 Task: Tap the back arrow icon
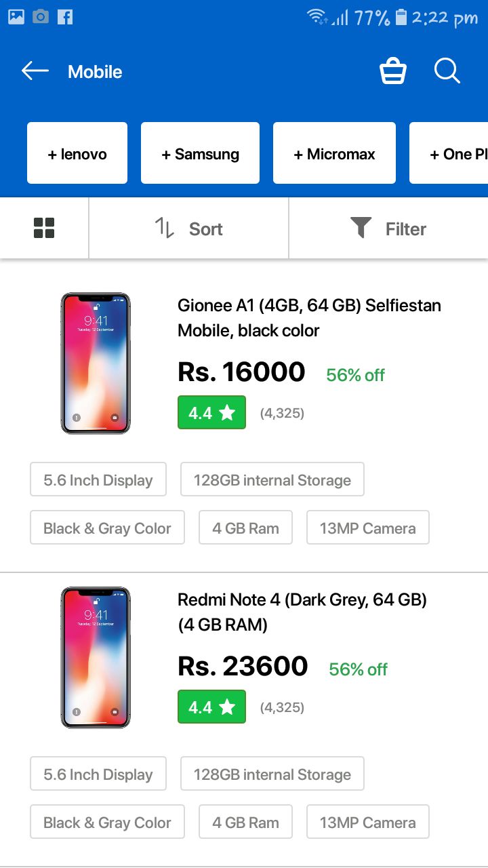click(x=35, y=71)
